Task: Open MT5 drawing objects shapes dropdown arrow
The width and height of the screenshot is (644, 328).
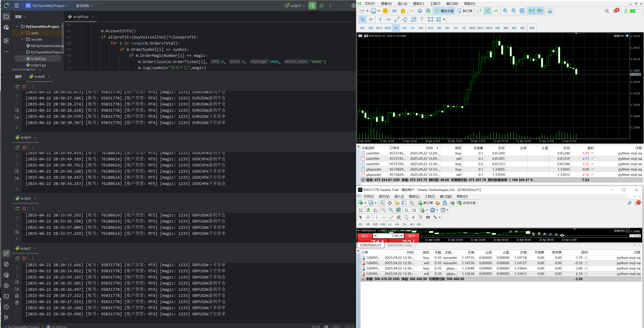Action: pyautogui.click(x=444, y=19)
